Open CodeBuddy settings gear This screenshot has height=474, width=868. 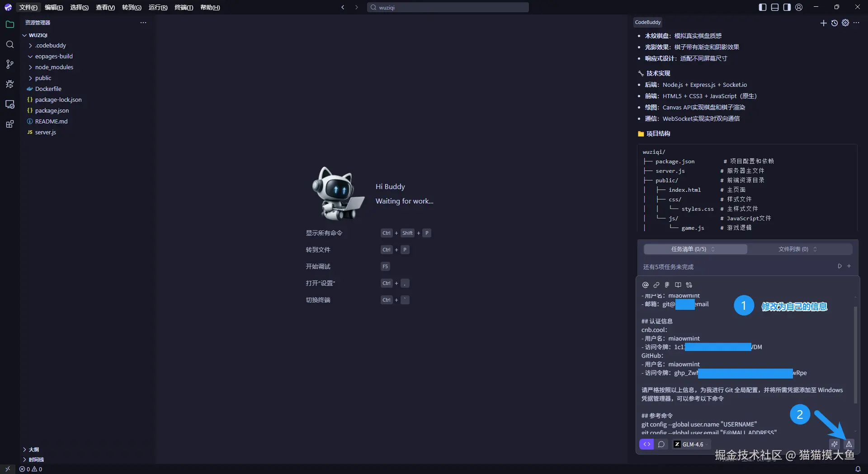pyautogui.click(x=845, y=23)
